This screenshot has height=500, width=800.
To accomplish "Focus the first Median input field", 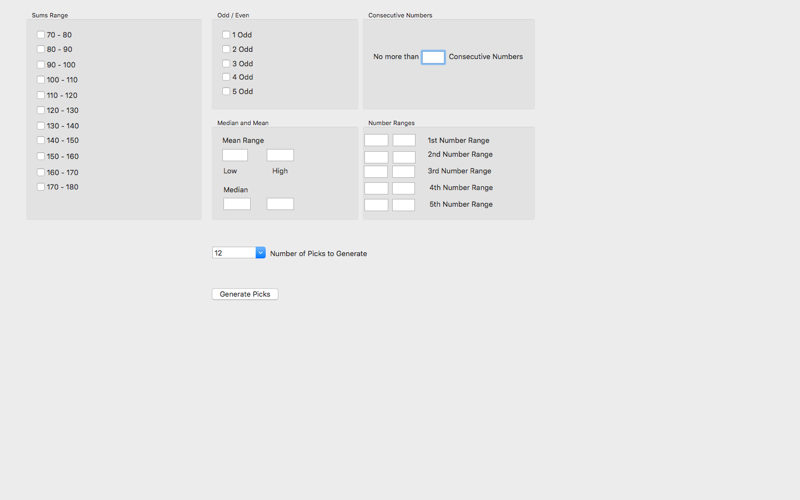I will pos(237,204).
